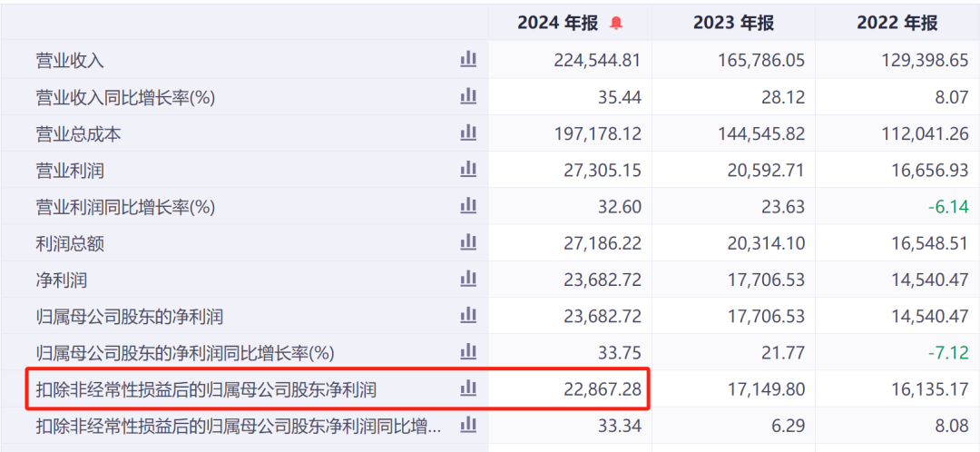The height and width of the screenshot is (452, 980).
Task: Select the green negative value -6.14
Action: (x=949, y=206)
